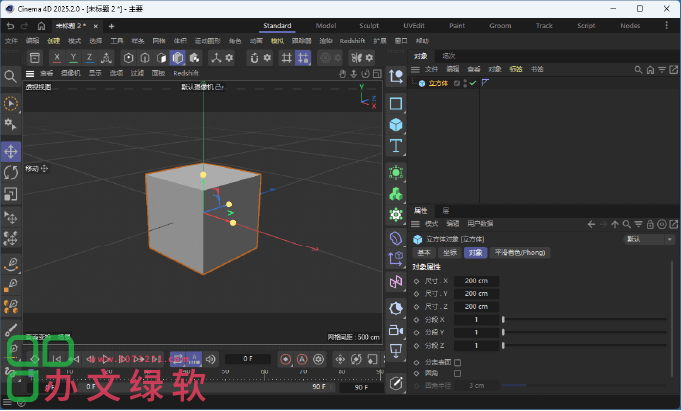
Task: Click the viewport maximize icon at top-right of view
Action: [x=377, y=74]
